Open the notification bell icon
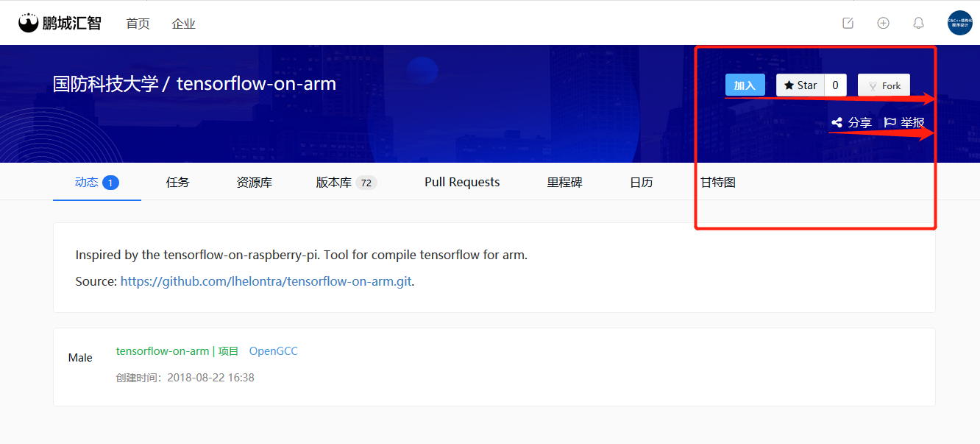Screen dimensions: 980x444 [x=918, y=23]
